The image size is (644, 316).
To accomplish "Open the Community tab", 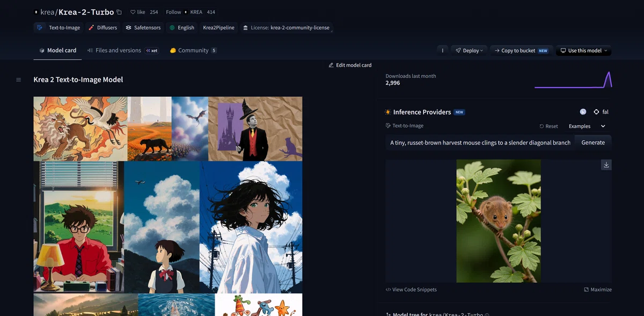I will [193, 51].
